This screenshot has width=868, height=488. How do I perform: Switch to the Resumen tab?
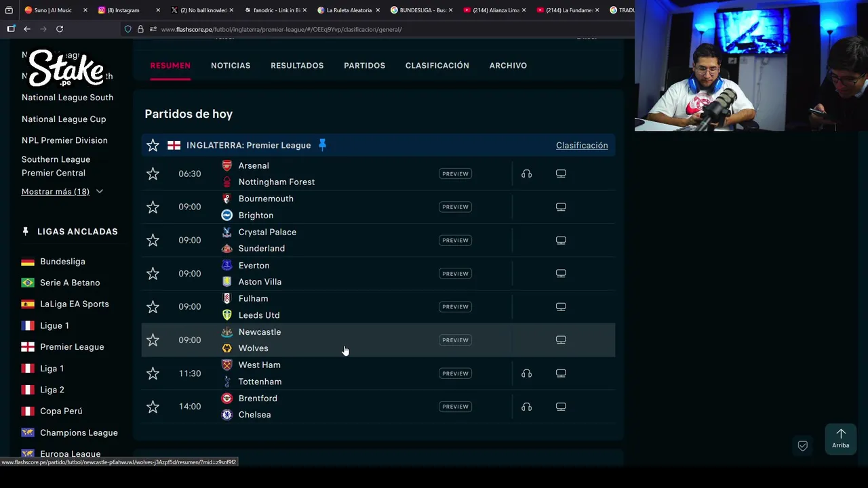[170, 66]
